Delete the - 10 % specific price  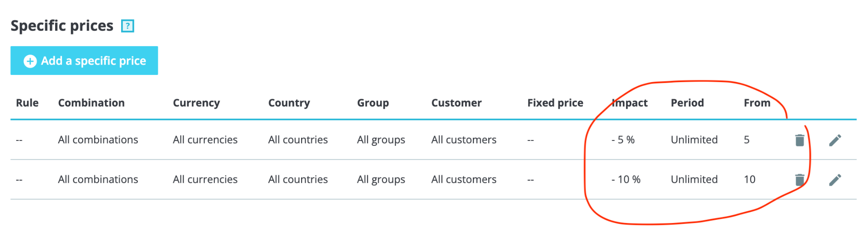(799, 180)
